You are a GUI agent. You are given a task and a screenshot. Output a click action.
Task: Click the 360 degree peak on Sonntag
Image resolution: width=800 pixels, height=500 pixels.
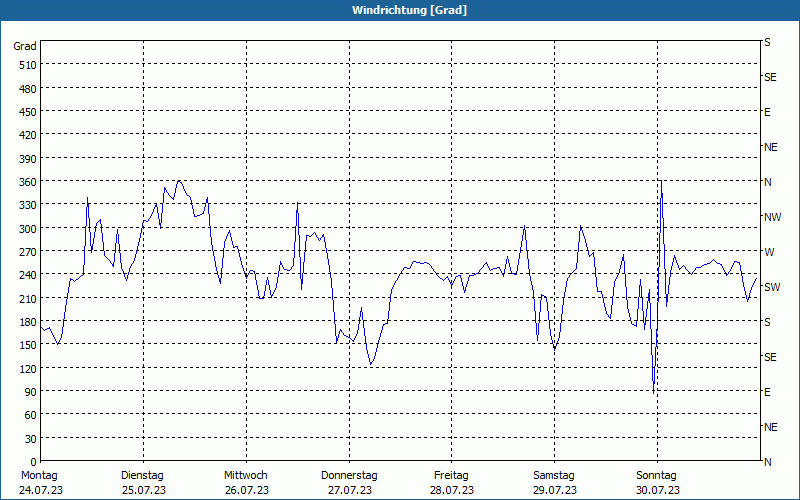tap(661, 181)
